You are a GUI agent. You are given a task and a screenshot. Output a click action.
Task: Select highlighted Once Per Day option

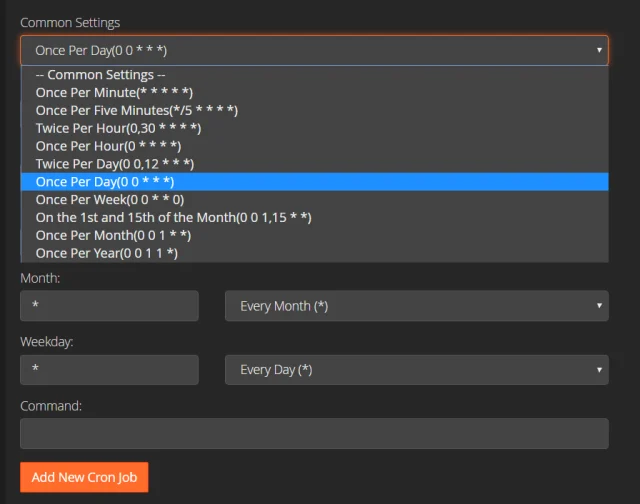[x=105, y=182]
